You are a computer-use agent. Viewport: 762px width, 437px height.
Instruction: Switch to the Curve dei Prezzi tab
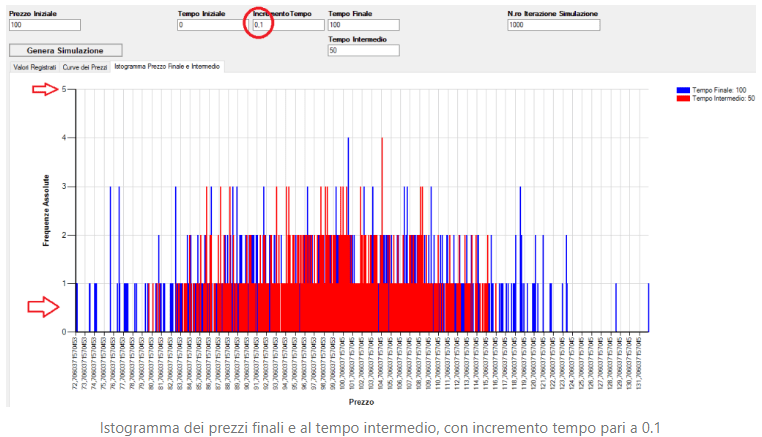pos(85,66)
